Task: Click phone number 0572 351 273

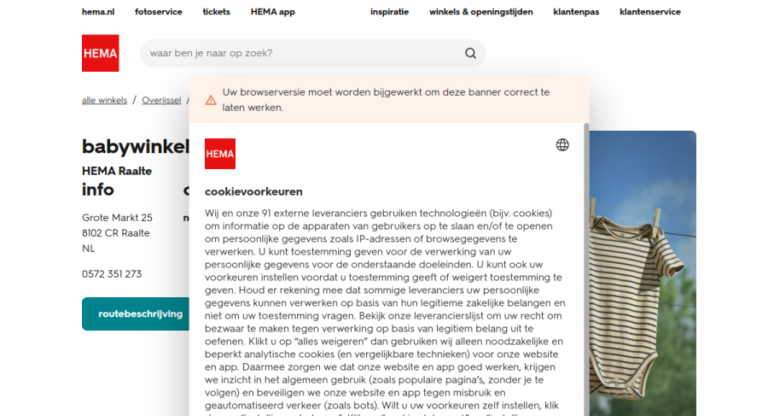Action: click(112, 274)
